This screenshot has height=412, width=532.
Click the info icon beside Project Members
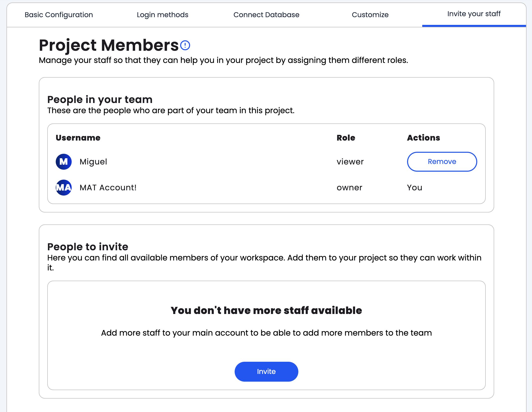click(x=185, y=45)
